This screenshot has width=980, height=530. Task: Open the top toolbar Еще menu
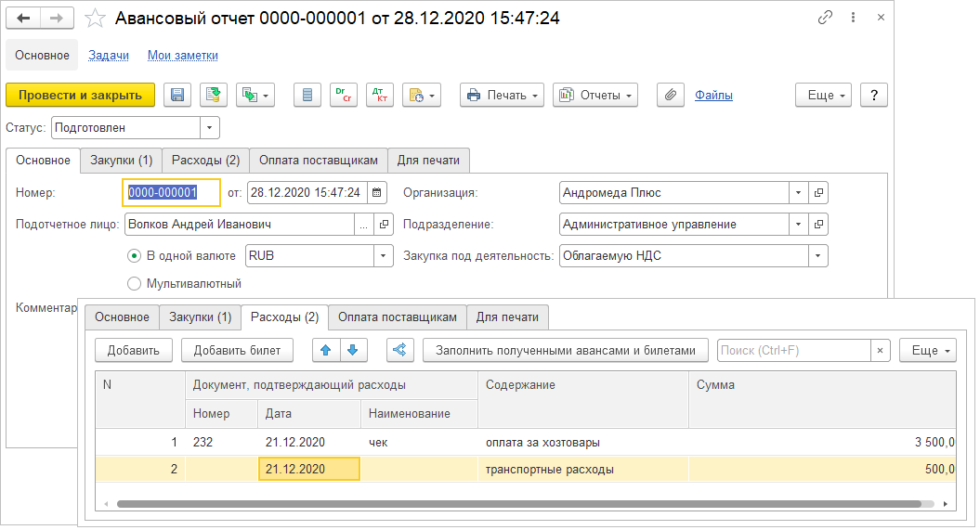823,95
